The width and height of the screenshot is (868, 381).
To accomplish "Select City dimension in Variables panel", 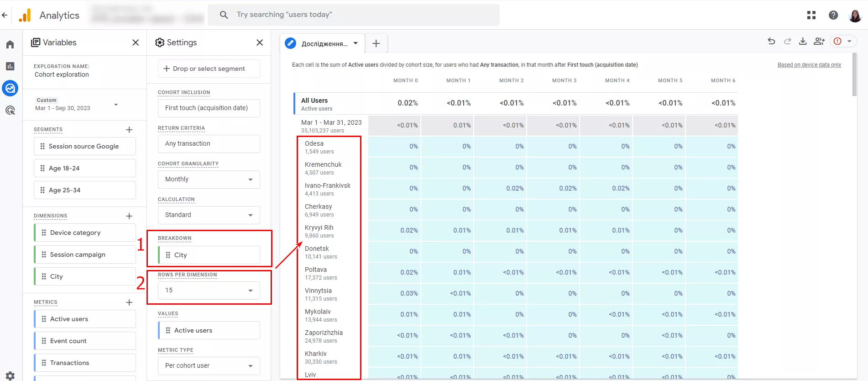I will pos(85,276).
